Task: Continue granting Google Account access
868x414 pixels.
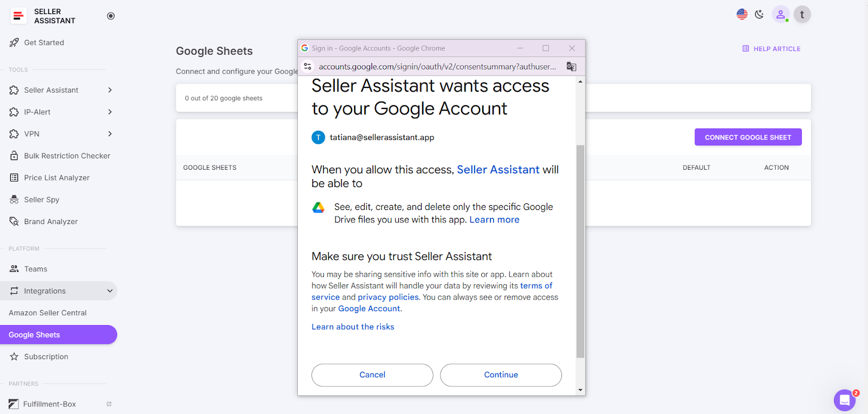Action: coord(500,375)
